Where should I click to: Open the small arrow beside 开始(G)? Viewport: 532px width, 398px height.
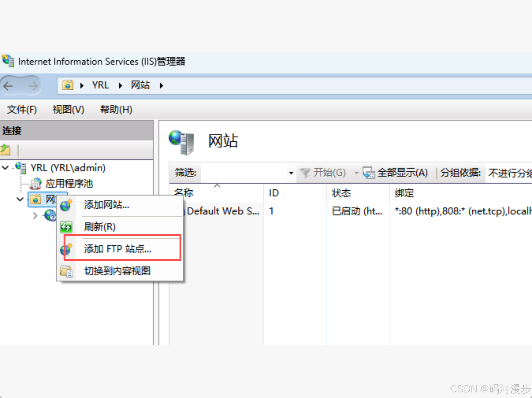356,173
